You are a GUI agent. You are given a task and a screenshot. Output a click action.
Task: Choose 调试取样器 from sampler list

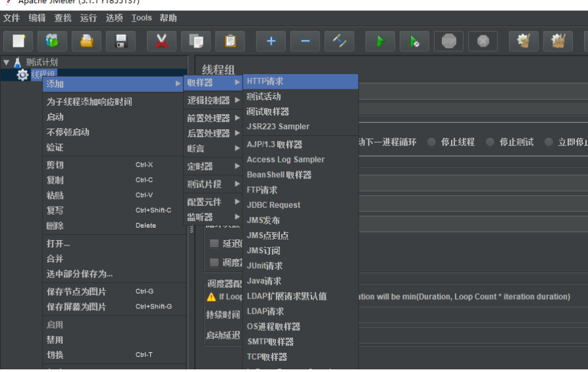coord(301,112)
